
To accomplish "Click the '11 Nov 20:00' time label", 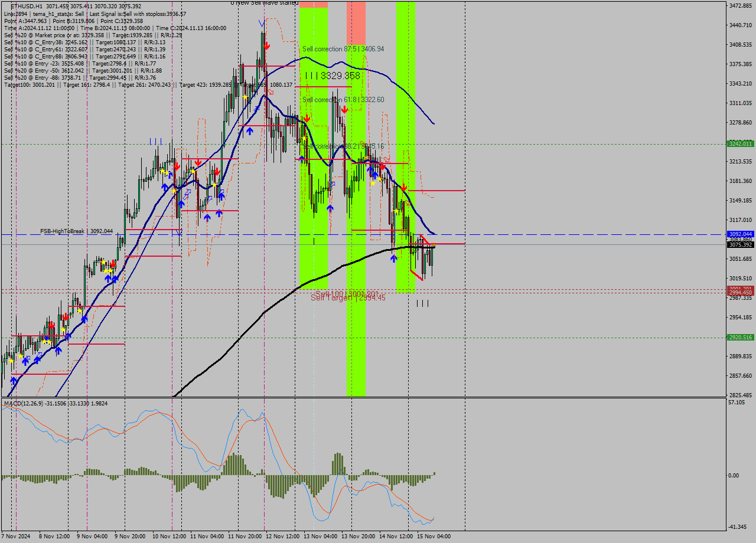I will [245, 537].
